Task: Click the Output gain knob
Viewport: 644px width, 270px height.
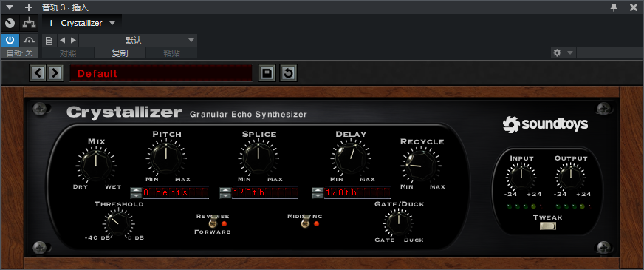Action: click(570, 177)
